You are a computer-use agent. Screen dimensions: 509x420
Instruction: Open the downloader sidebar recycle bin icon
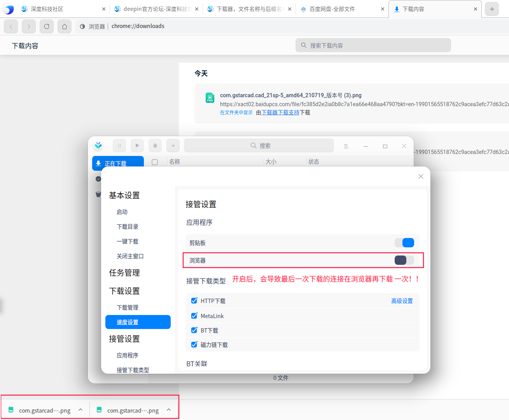coord(98,194)
